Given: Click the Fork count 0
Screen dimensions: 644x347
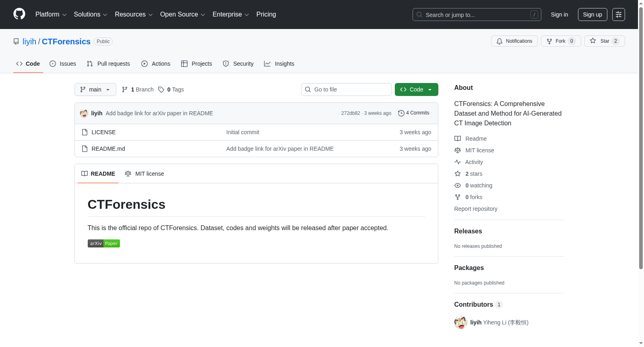Looking at the screenshot, I should pyautogui.click(x=572, y=41).
